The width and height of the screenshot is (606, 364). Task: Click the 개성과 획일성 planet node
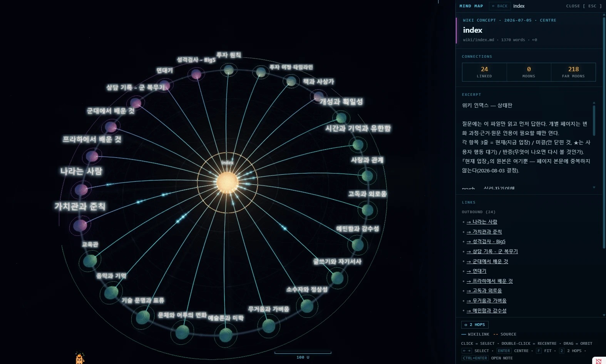pos(341,117)
